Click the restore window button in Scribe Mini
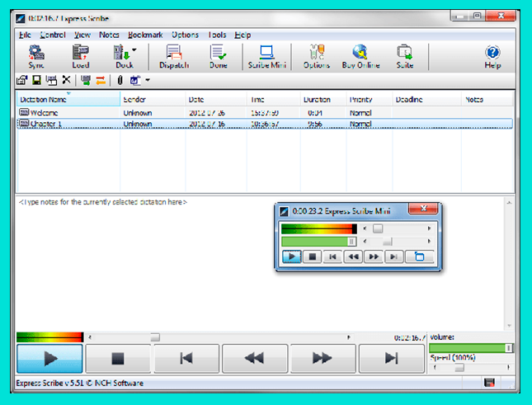Viewport: 532px width, 405px height. pyautogui.click(x=420, y=257)
